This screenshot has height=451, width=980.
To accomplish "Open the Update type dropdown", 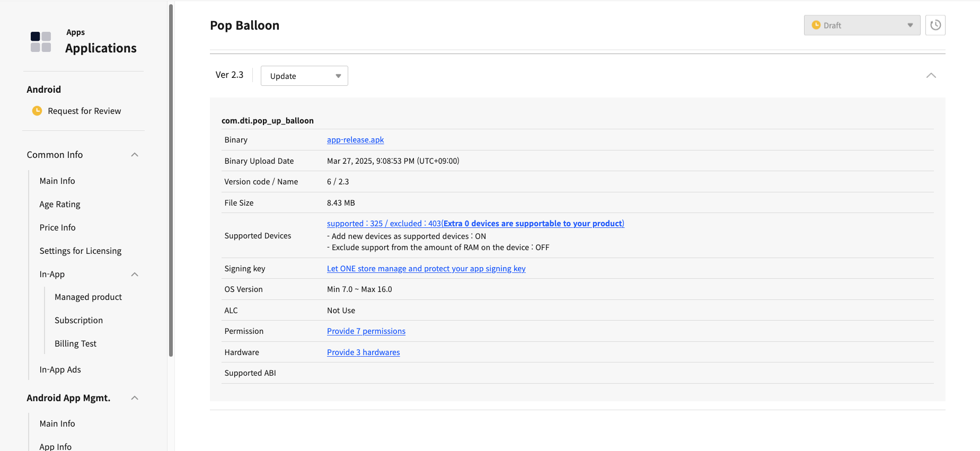I will [x=304, y=76].
